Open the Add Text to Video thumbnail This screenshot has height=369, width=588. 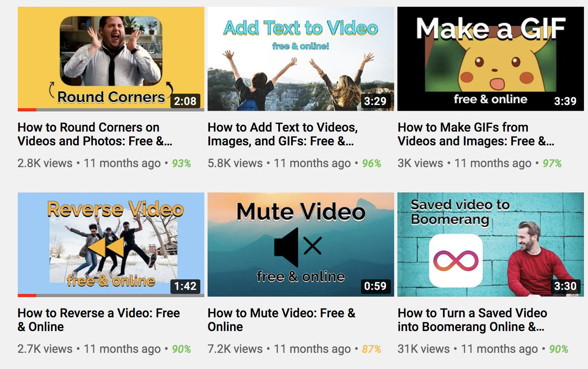[300, 59]
